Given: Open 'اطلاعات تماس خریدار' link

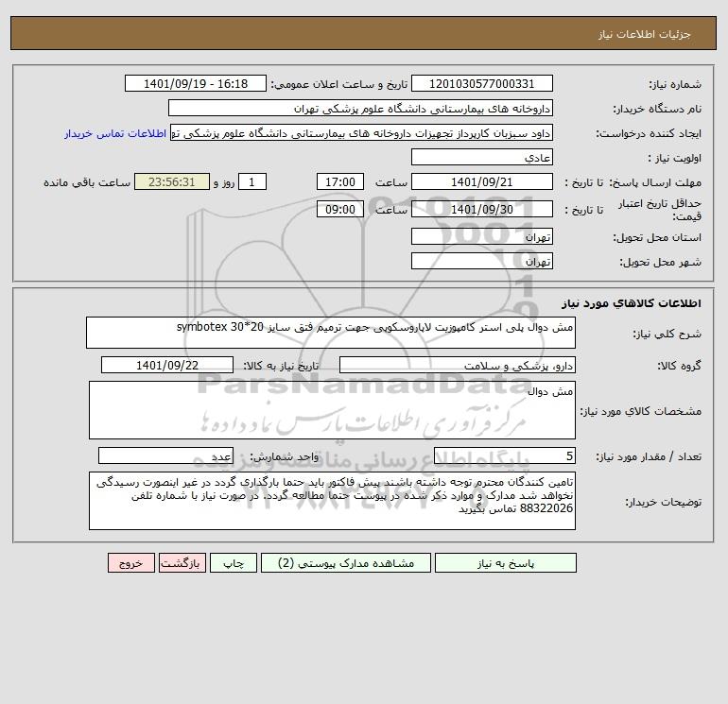Looking at the screenshot, I should (x=115, y=133).
